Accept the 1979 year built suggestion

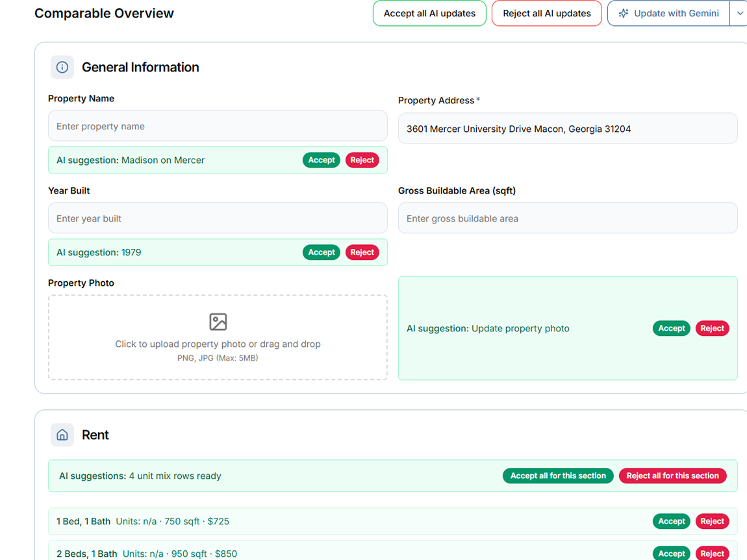tap(321, 252)
